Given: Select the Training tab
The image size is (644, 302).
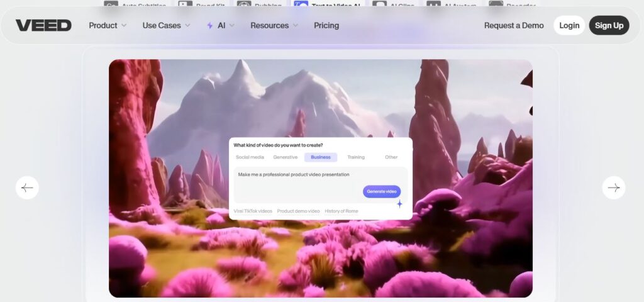Looking at the screenshot, I should click(x=356, y=157).
